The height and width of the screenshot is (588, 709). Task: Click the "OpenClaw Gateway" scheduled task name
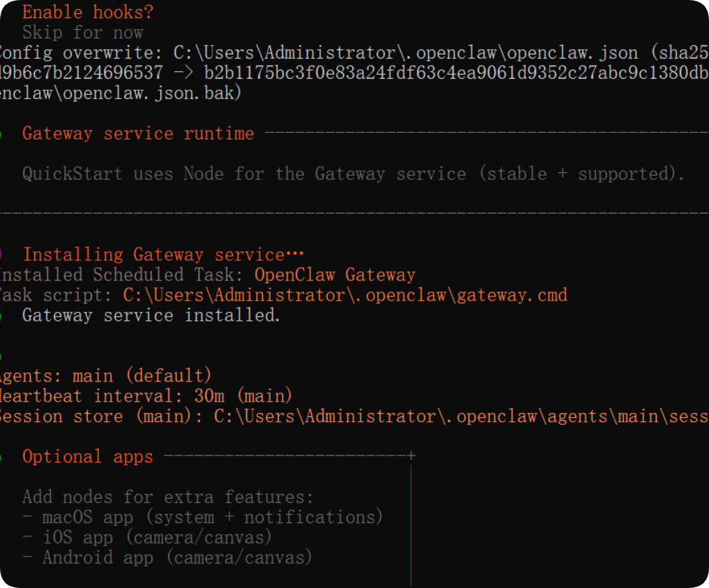point(335,275)
